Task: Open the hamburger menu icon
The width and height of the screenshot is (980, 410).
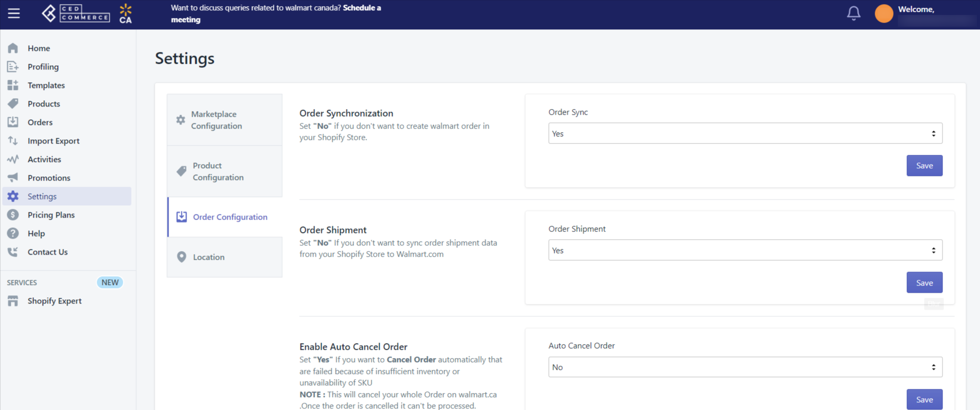Action: click(14, 13)
